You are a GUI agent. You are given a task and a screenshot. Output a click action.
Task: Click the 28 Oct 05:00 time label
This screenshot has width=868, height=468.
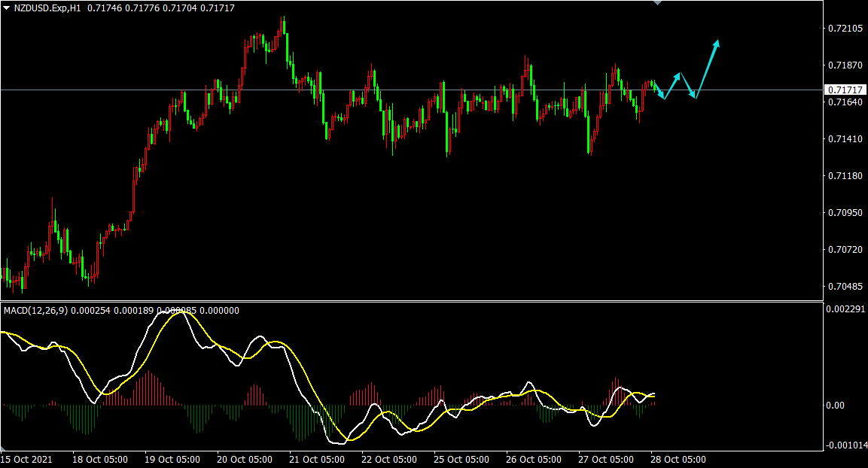coord(678,460)
